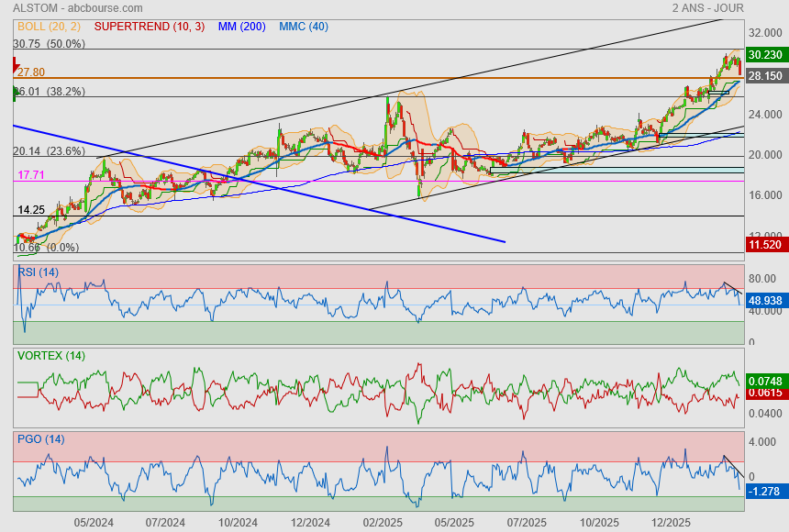The width and height of the screenshot is (789, 532).
Task: Click the MMC (40) legend label
Action: (304, 27)
